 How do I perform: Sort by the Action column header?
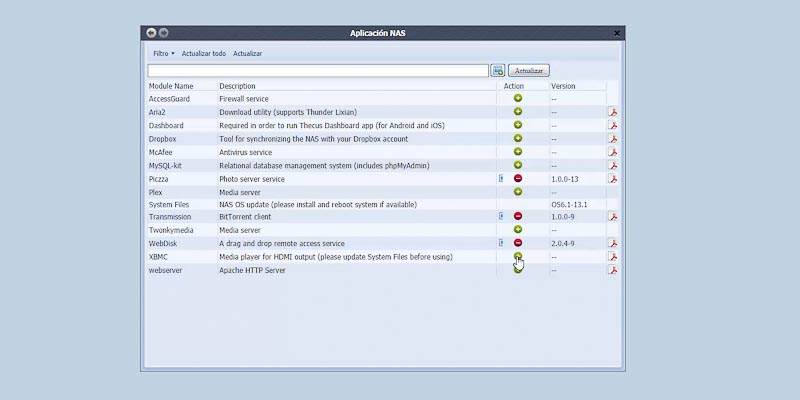[x=514, y=86]
